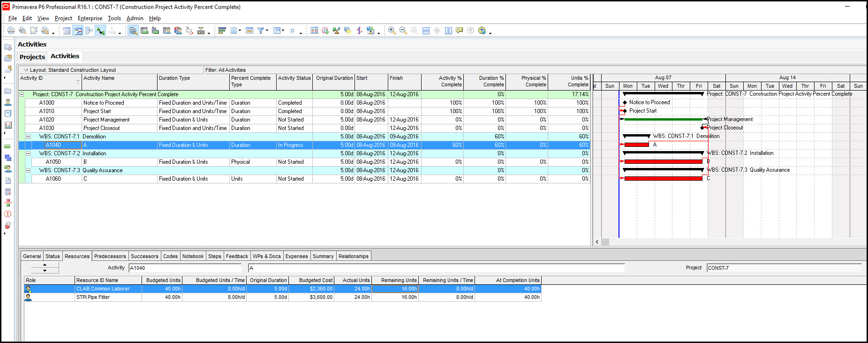Click the red bar for activity B
This screenshot has width=868, height=343.
(663, 161)
